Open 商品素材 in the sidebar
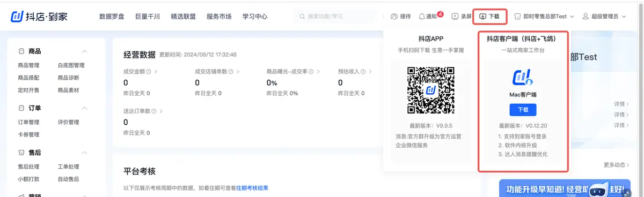 [68, 90]
